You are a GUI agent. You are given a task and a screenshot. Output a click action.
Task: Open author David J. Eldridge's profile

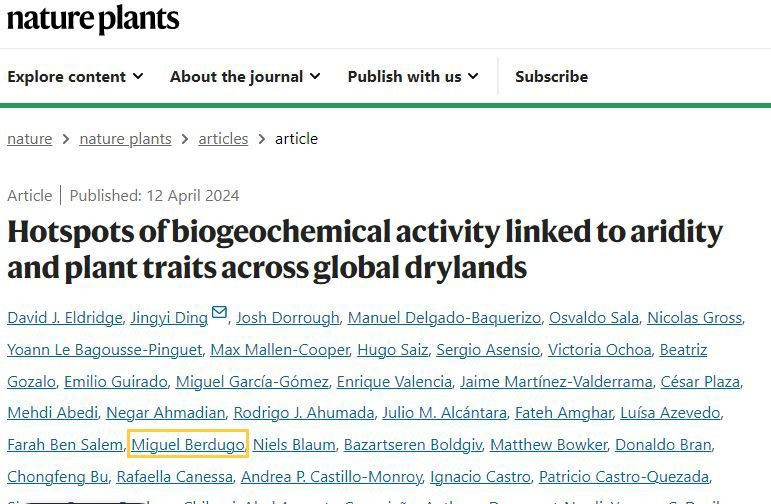[x=64, y=318]
